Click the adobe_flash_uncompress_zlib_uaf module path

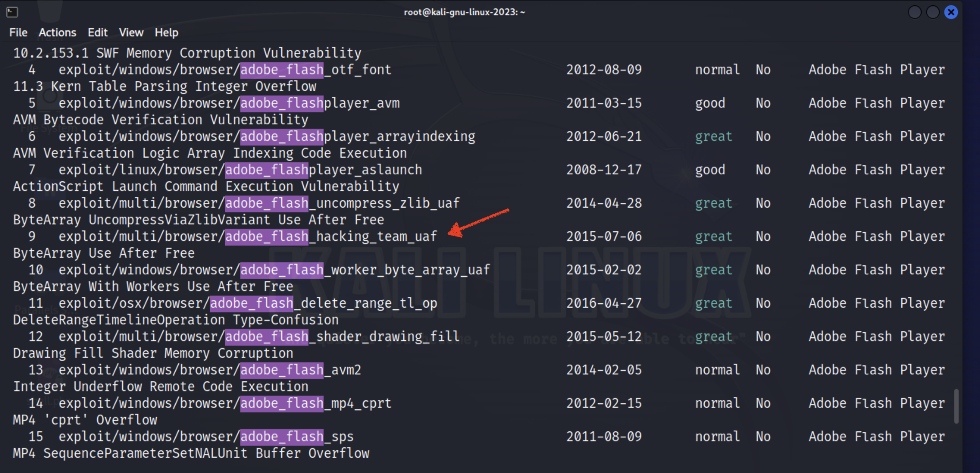[x=259, y=204]
